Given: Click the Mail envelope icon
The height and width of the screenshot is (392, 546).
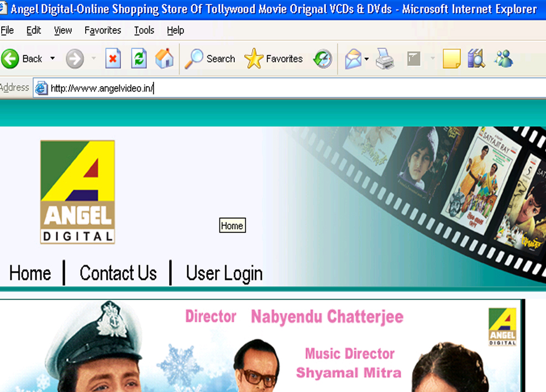Looking at the screenshot, I should tap(353, 59).
